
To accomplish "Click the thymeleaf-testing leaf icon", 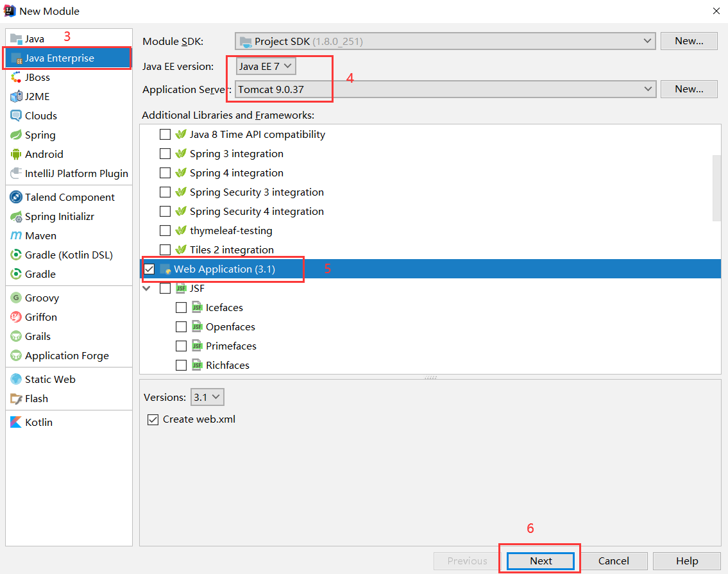I will pos(181,231).
